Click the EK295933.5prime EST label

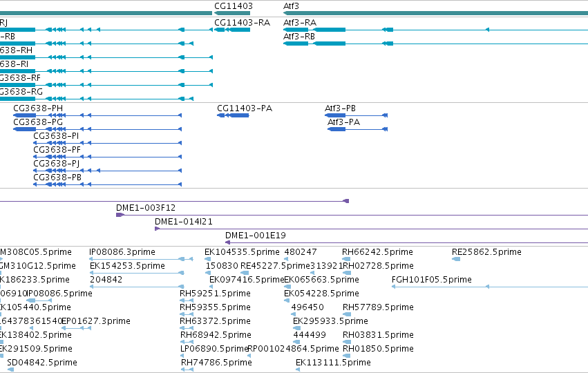point(330,321)
